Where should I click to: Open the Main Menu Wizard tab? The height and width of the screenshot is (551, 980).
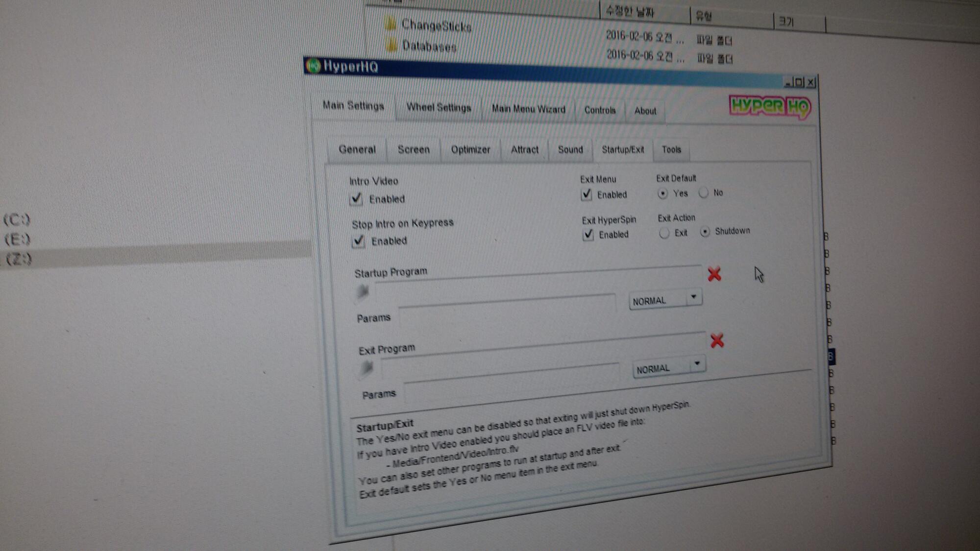tap(528, 109)
